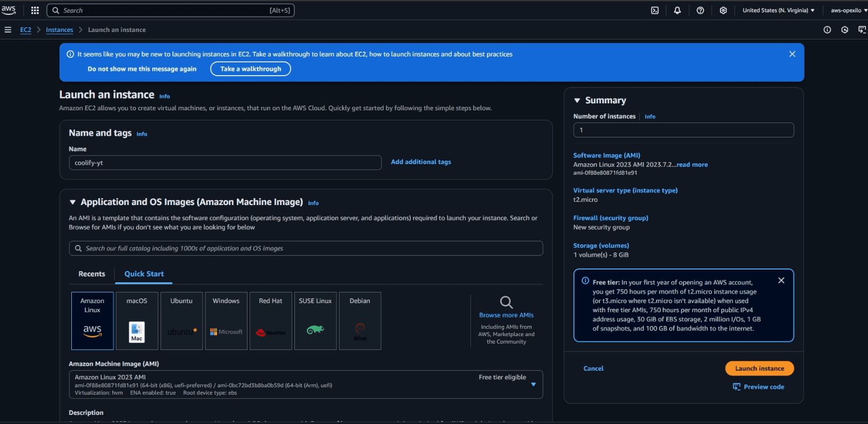Focus the top AWS Search bar
Screen dimensions: 868x424
click(170, 10)
